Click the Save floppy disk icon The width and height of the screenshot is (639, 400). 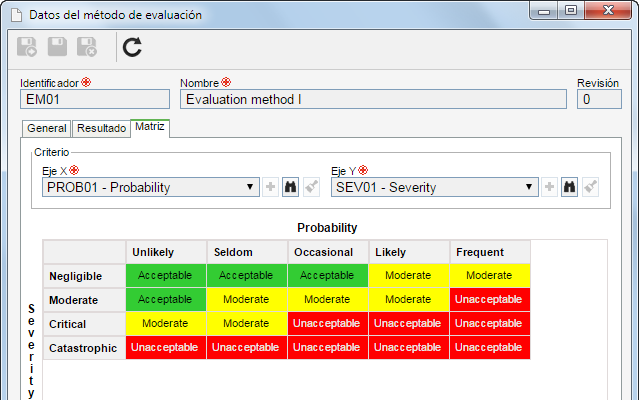tap(57, 47)
